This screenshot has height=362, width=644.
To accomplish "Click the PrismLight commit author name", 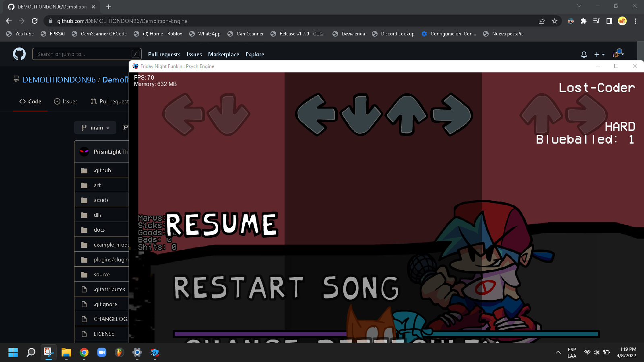I will tap(107, 152).
